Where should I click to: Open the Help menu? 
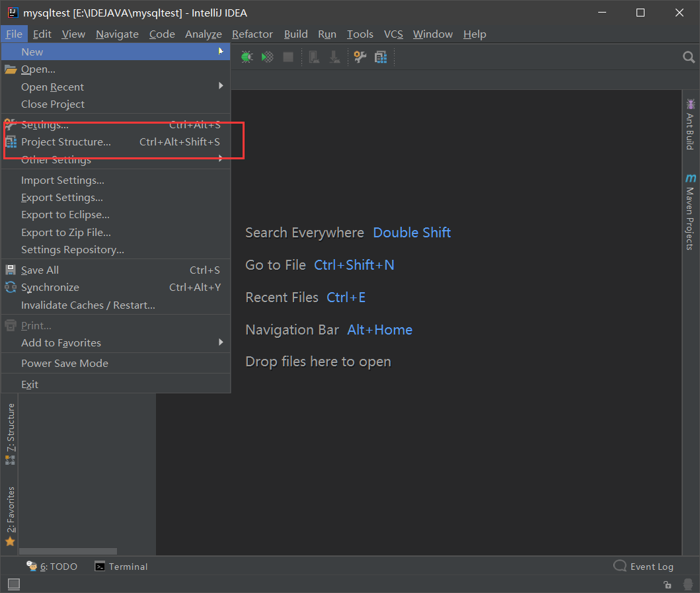point(475,34)
